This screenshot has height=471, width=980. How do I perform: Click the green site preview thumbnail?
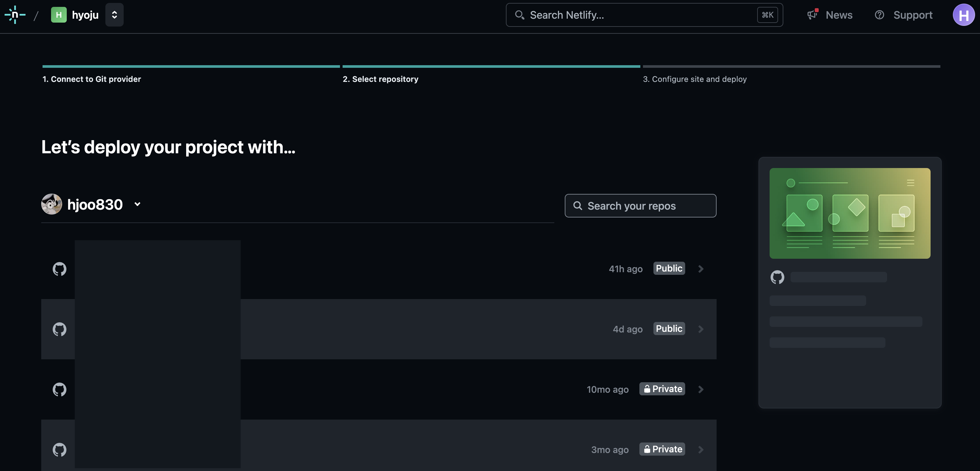click(x=849, y=213)
